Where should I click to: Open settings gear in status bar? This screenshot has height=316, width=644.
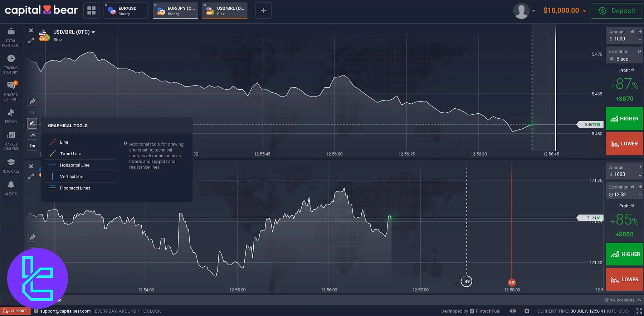[527, 311]
